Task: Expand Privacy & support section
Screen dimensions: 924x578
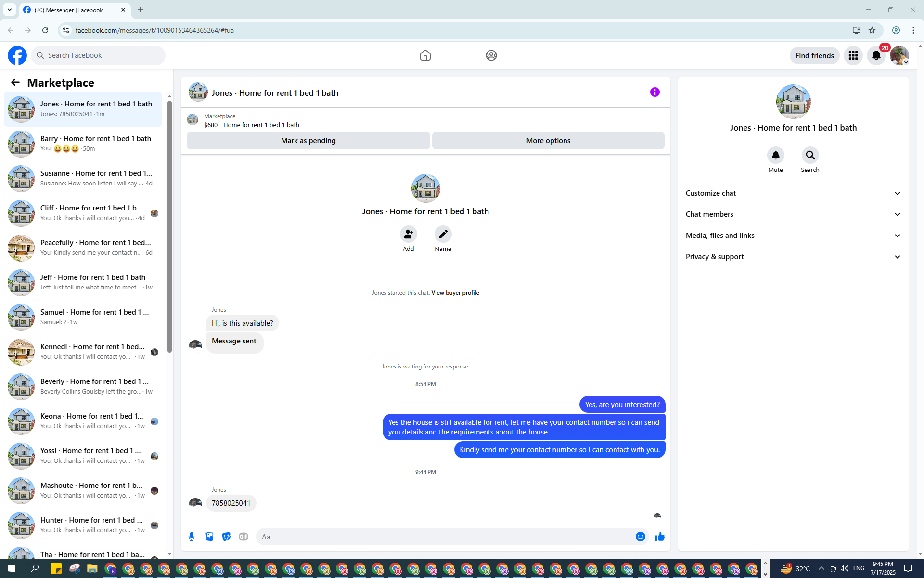Action: [x=794, y=257]
